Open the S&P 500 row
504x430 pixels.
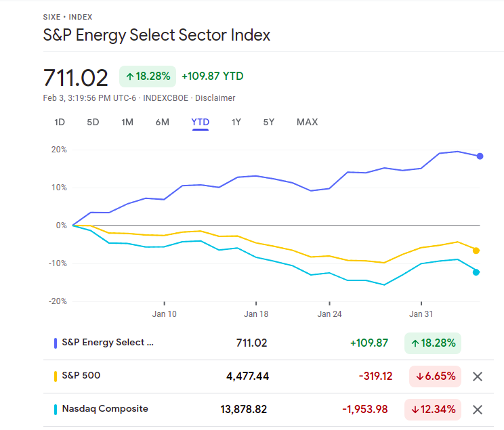[81, 375]
